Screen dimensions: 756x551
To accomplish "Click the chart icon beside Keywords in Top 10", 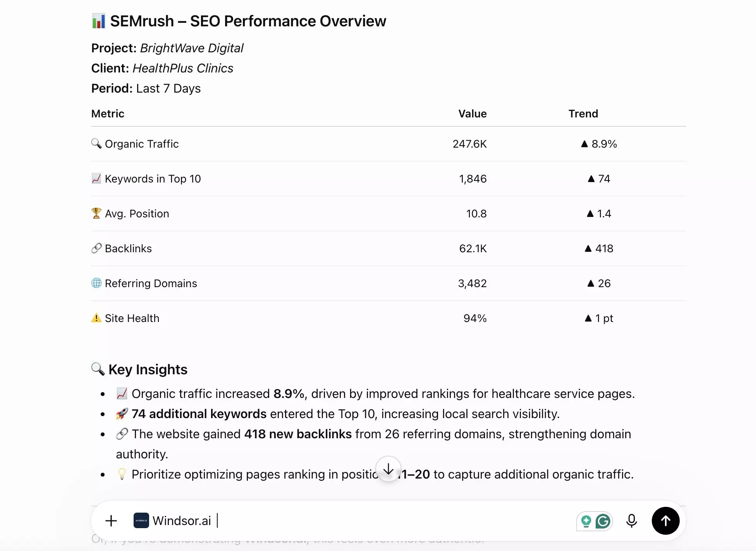I will 96,178.
